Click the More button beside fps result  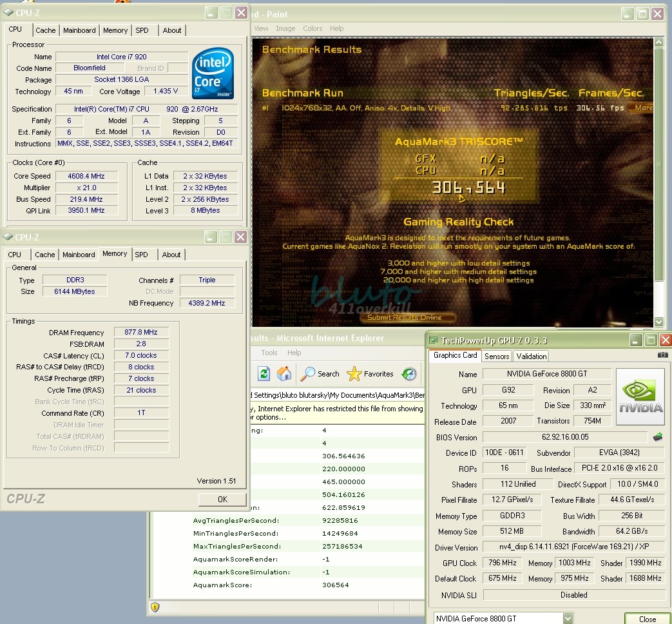pos(641,108)
